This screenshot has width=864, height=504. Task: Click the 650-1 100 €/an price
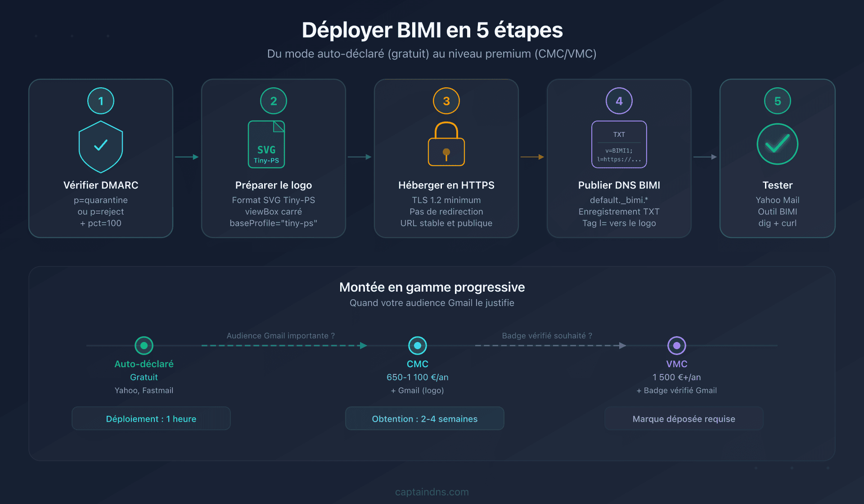coord(418,377)
